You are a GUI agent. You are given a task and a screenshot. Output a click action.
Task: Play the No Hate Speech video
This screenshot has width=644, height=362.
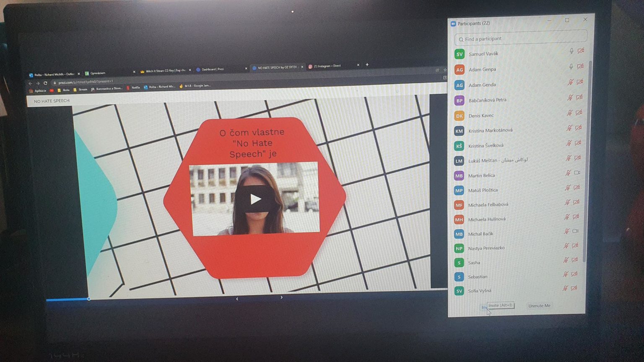[255, 199]
